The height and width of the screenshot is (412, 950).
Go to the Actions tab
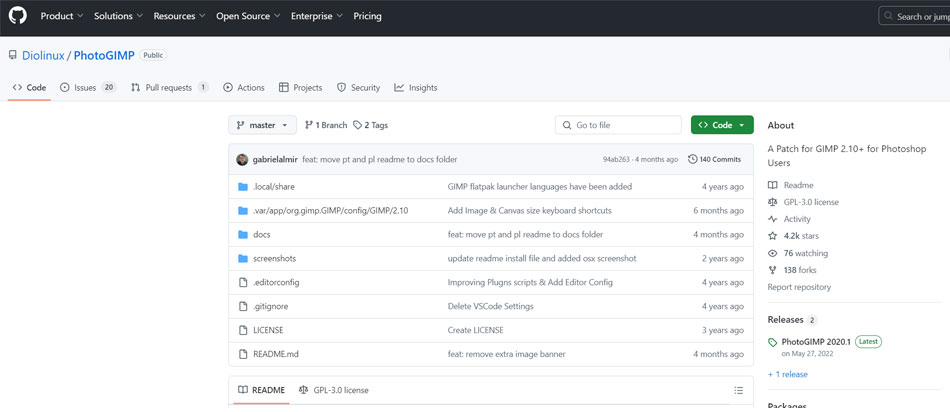click(x=244, y=88)
